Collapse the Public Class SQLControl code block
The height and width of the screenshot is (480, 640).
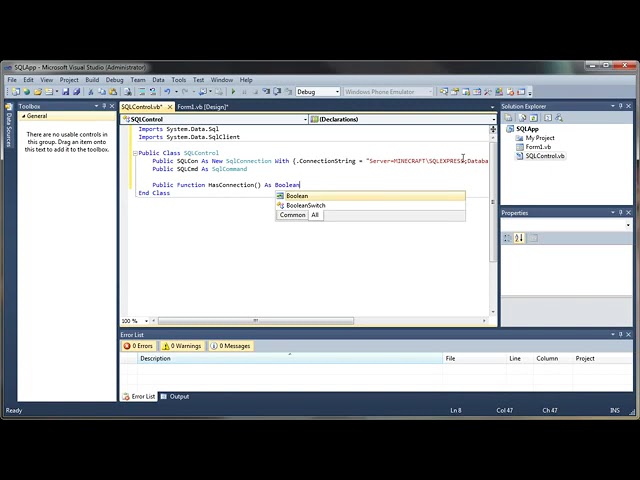(135, 153)
